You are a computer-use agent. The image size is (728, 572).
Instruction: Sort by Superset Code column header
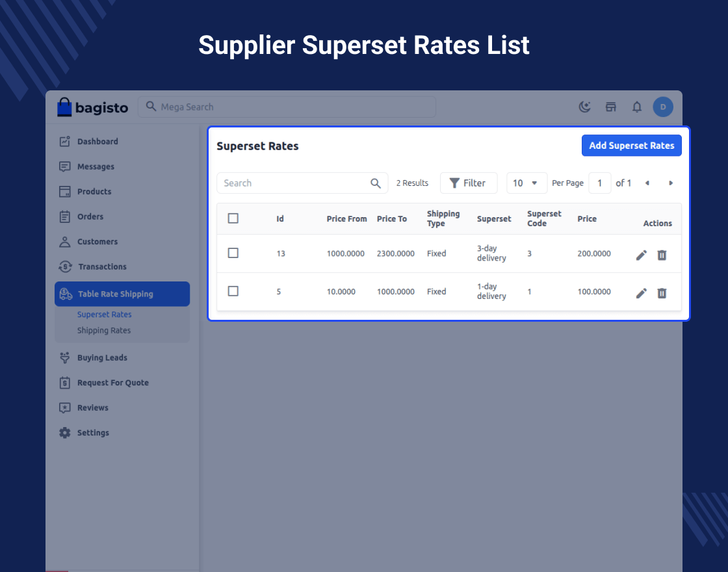pyautogui.click(x=544, y=218)
